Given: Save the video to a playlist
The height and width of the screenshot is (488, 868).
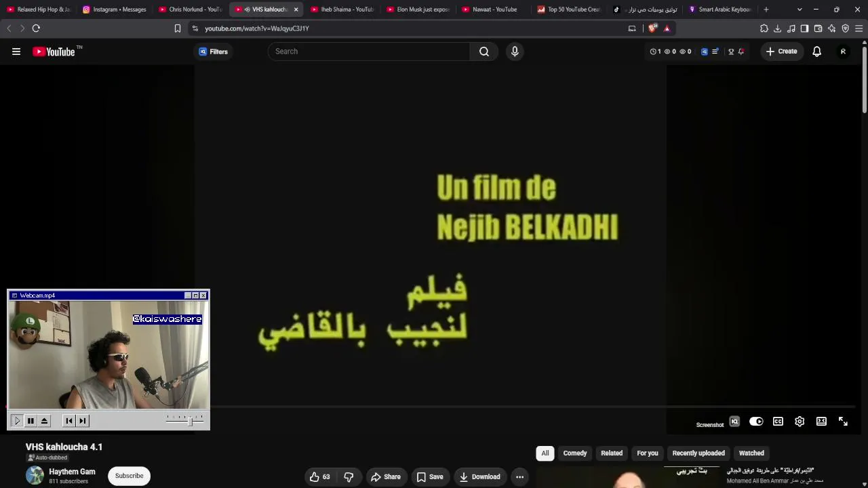Looking at the screenshot, I should (430, 477).
